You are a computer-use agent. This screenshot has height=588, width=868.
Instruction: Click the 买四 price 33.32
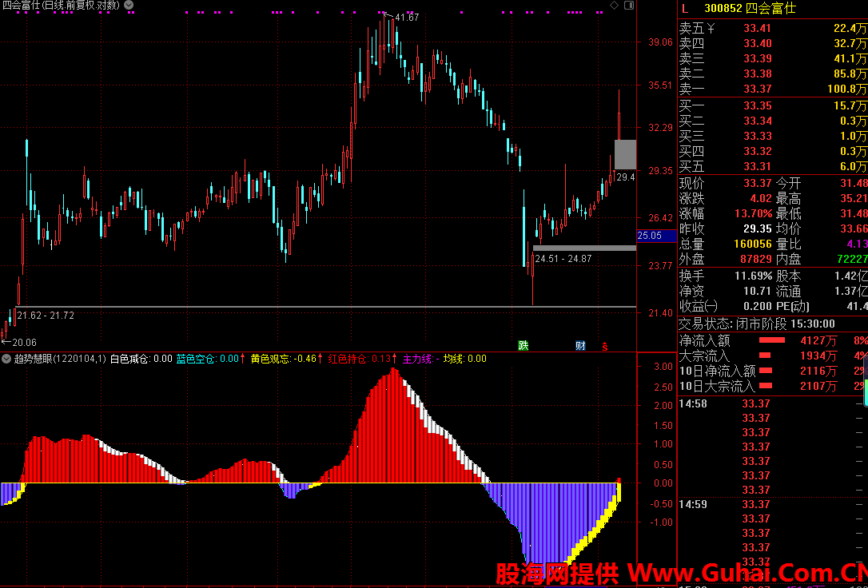(x=757, y=152)
